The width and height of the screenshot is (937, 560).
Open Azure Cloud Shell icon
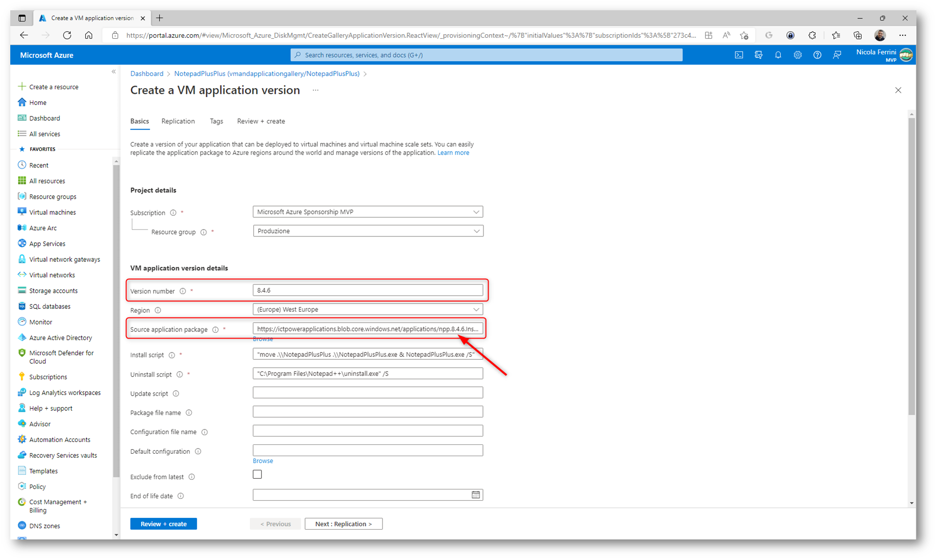739,55
